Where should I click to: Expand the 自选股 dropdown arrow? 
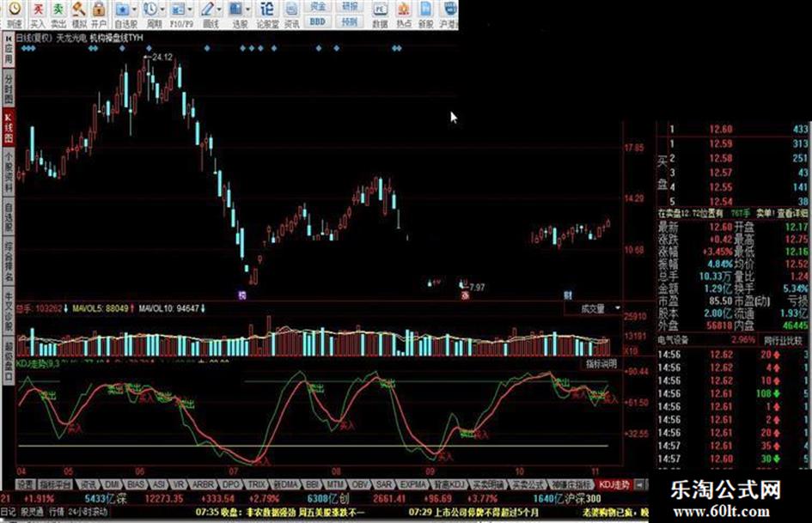[135, 9]
